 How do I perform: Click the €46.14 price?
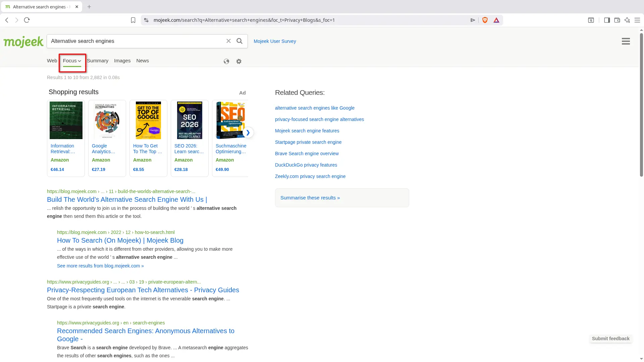57,169
